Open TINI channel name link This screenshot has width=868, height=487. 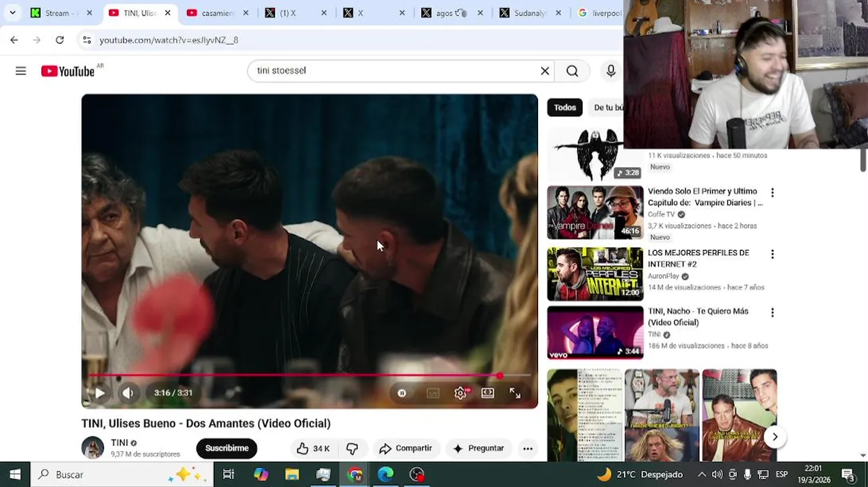coord(120,442)
